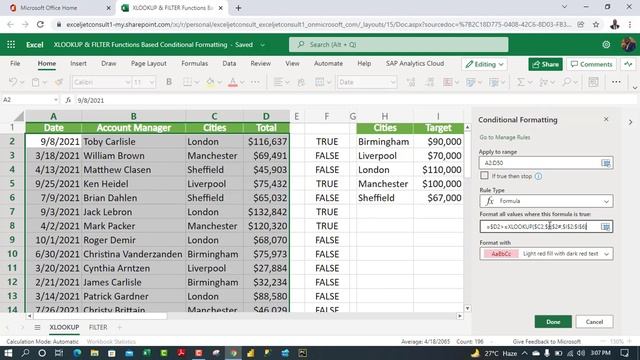640x360 pixels.
Task: Open the font name Calibri dropdown
Action: pos(127,82)
